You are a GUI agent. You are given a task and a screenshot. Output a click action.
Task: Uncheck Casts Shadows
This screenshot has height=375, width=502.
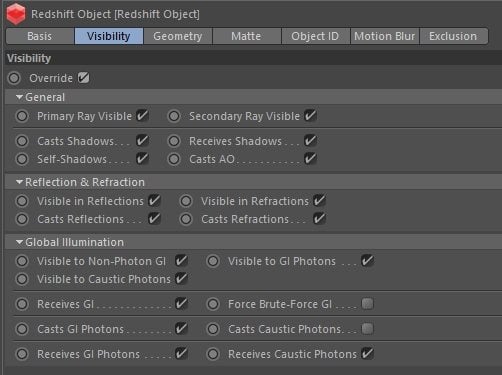pos(142,141)
